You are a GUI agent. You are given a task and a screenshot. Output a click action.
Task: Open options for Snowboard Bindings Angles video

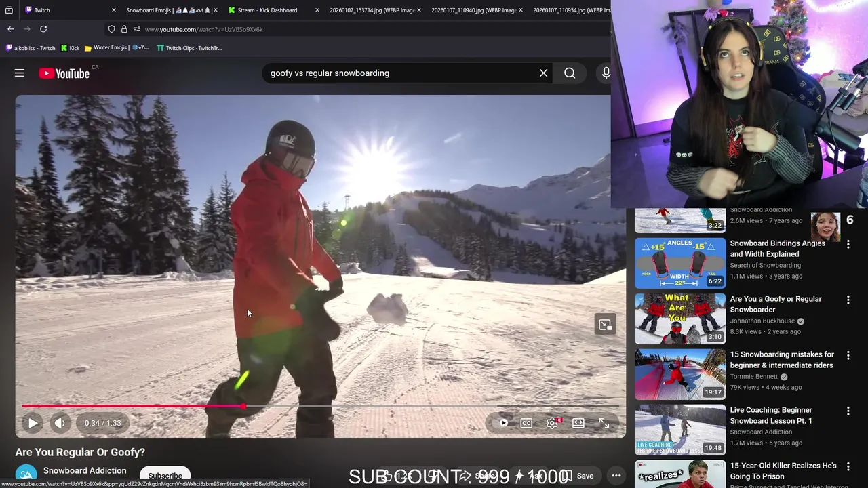coord(848,244)
